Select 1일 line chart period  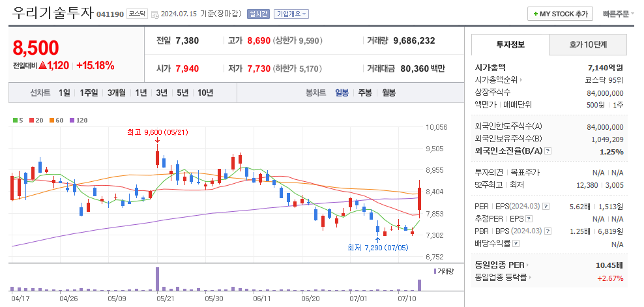tap(64, 93)
